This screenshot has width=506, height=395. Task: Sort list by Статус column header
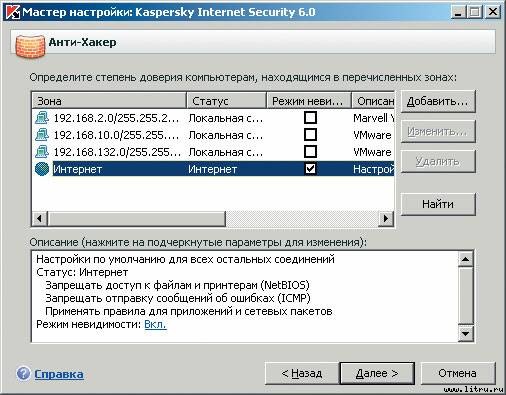click(x=226, y=101)
